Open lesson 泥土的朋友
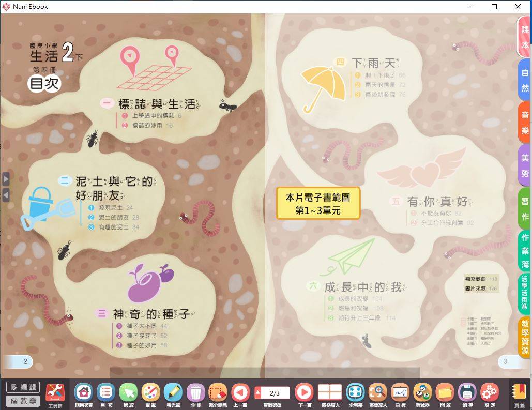Screen dimensions: 532x410 (x=114, y=217)
